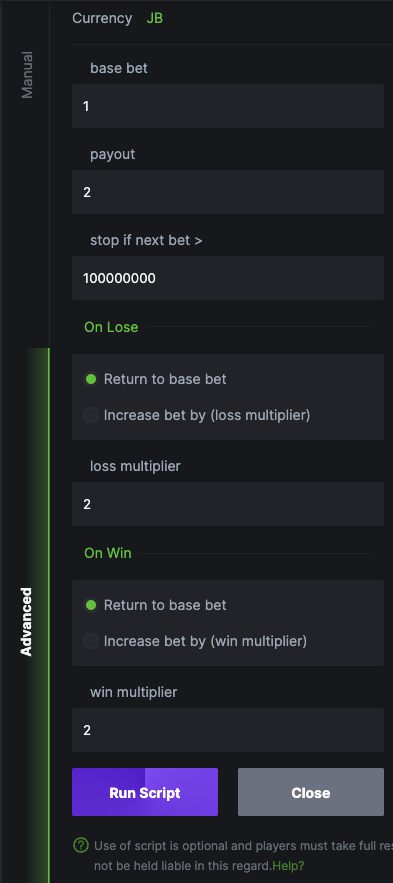Click the On Win section heading

click(x=108, y=553)
